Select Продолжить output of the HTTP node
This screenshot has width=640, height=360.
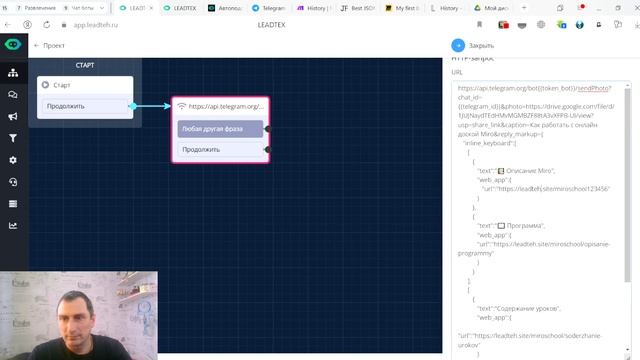[220, 149]
